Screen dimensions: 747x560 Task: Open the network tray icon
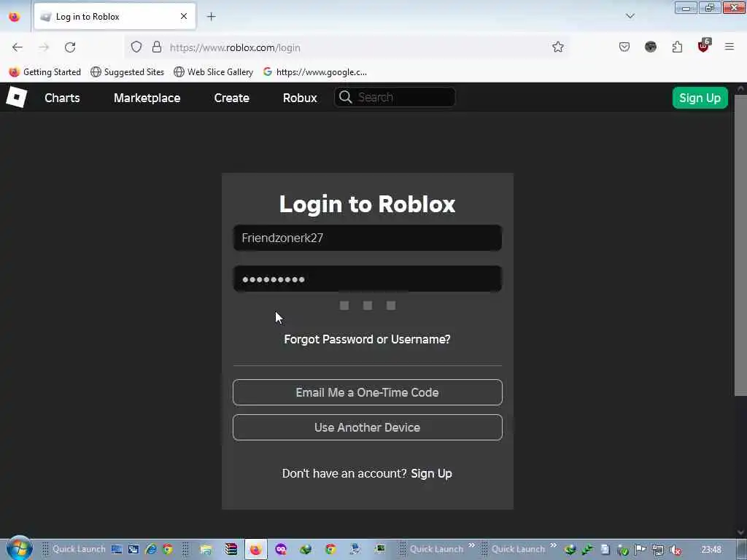[x=658, y=550]
